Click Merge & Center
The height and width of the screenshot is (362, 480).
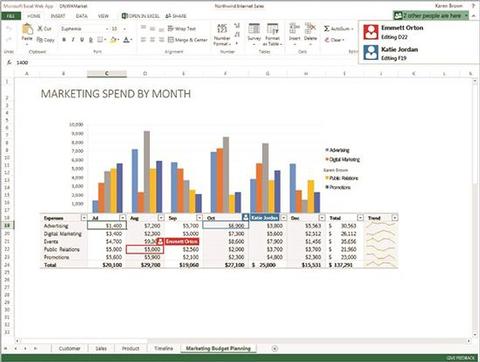(188, 40)
